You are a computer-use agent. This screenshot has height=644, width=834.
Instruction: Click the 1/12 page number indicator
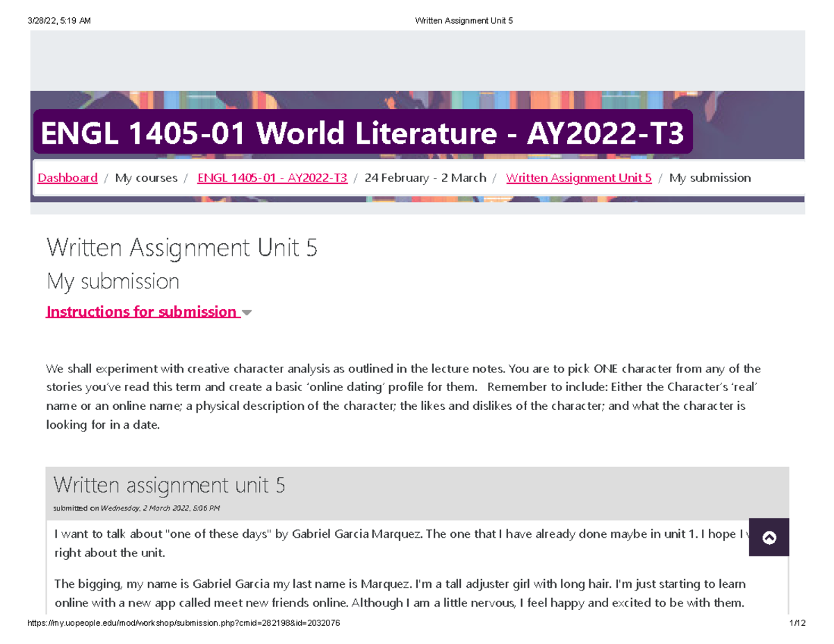point(798,624)
